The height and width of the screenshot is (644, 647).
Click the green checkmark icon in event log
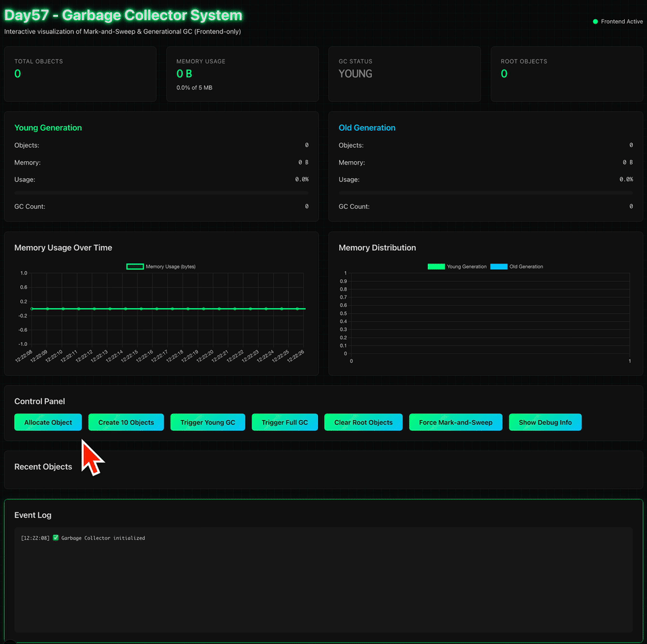pyautogui.click(x=56, y=537)
